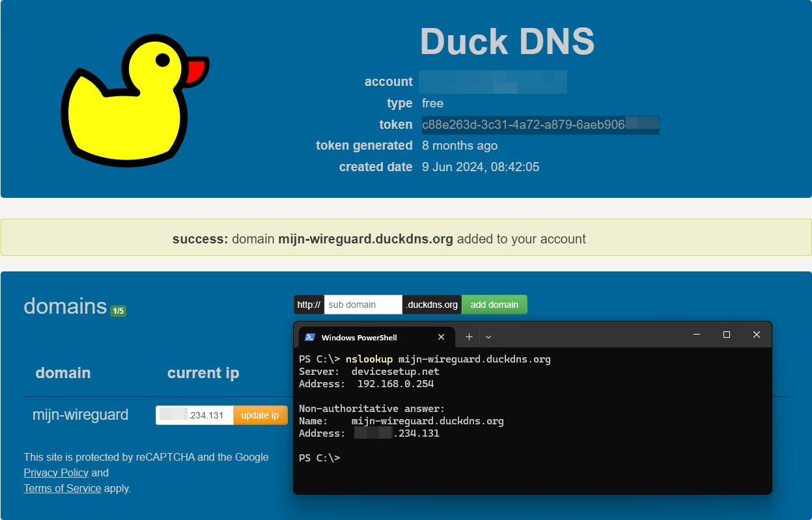Click the Duck DNS heading
812x520 pixels.
(507, 42)
